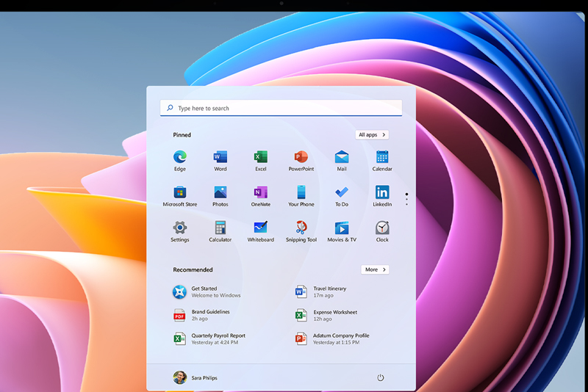This screenshot has width=588, height=392.
Task: Launch Microsoft Store
Action: coord(180,196)
